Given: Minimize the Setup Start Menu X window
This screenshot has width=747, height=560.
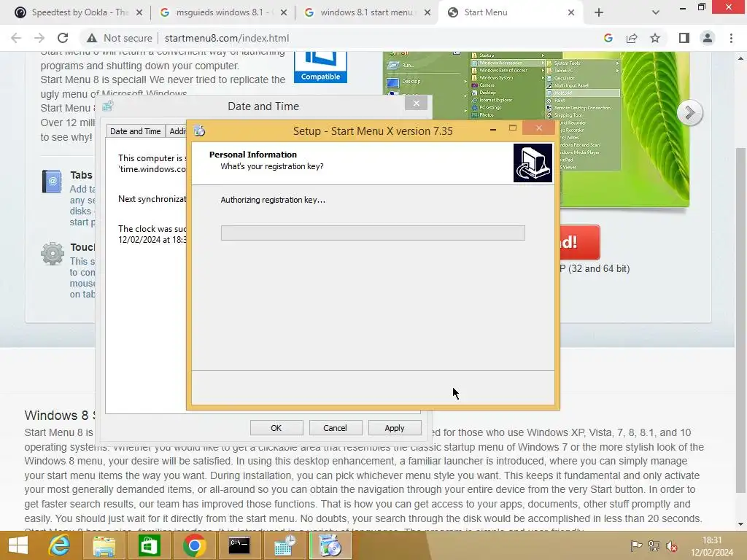Looking at the screenshot, I should [x=493, y=129].
